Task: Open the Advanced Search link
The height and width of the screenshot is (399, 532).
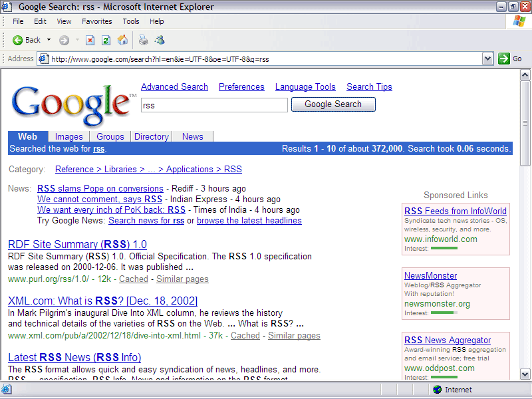Action: tap(174, 87)
